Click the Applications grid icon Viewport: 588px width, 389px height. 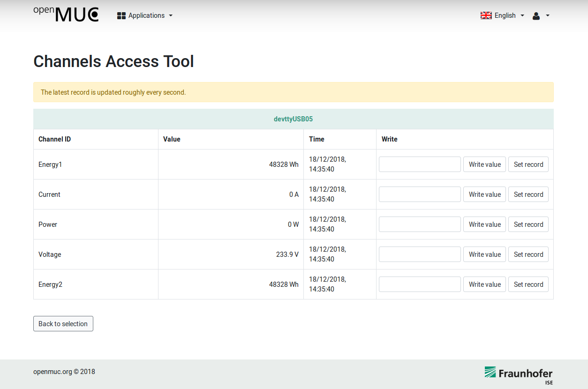point(121,15)
